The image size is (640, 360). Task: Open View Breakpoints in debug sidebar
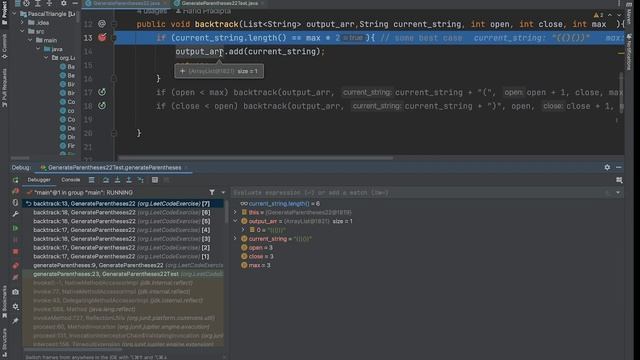point(16,266)
